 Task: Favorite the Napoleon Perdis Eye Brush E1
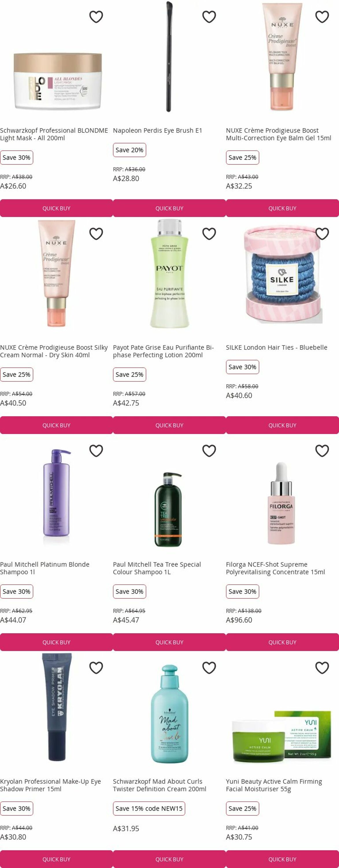(209, 16)
